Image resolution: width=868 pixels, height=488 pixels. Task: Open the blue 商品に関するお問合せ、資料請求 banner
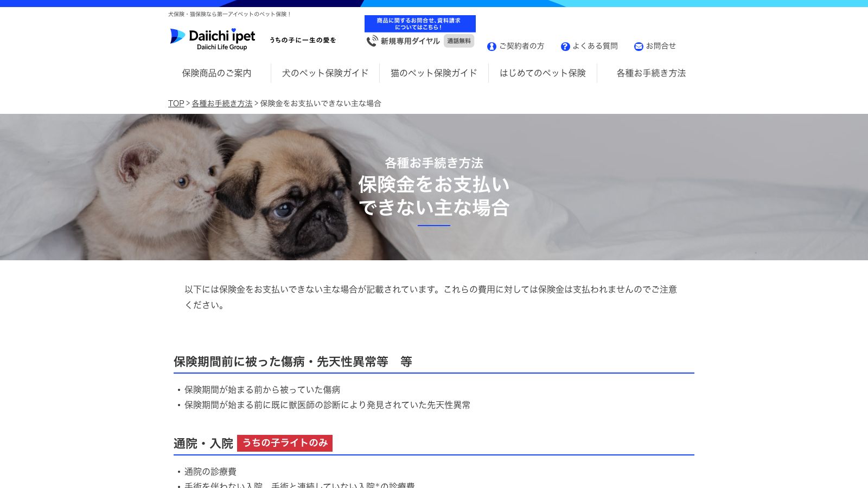point(420,24)
